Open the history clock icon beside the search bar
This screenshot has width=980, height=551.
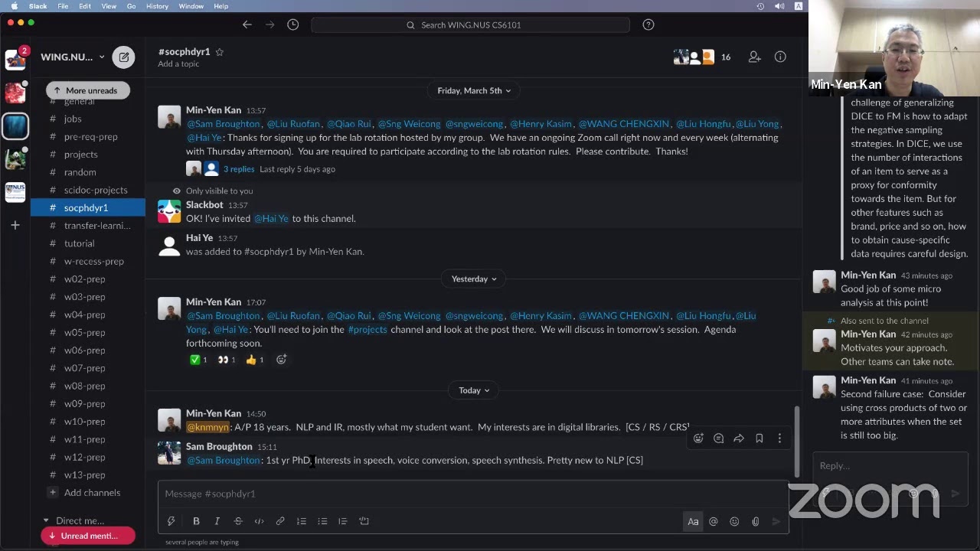[292, 24]
